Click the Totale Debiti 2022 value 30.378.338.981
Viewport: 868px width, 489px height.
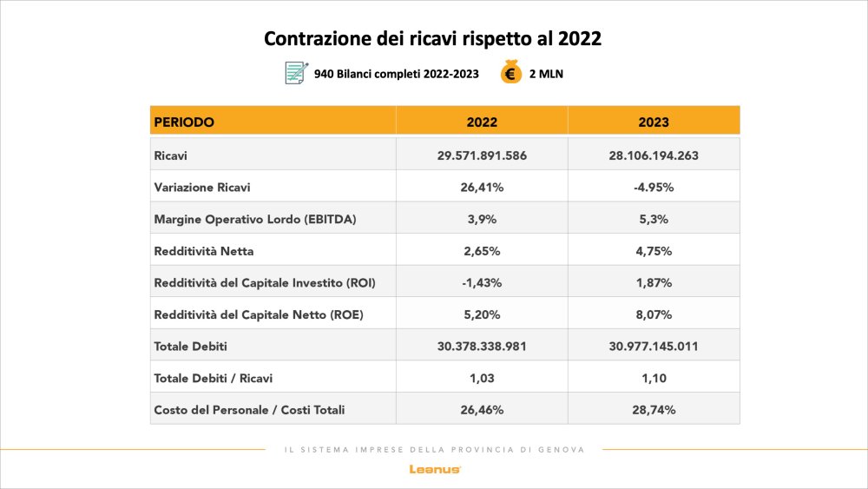pyautogui.click(x=482, y=346)
